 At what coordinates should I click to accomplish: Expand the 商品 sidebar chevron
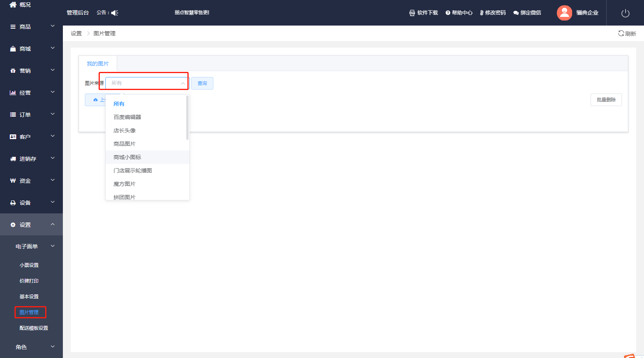53,26
